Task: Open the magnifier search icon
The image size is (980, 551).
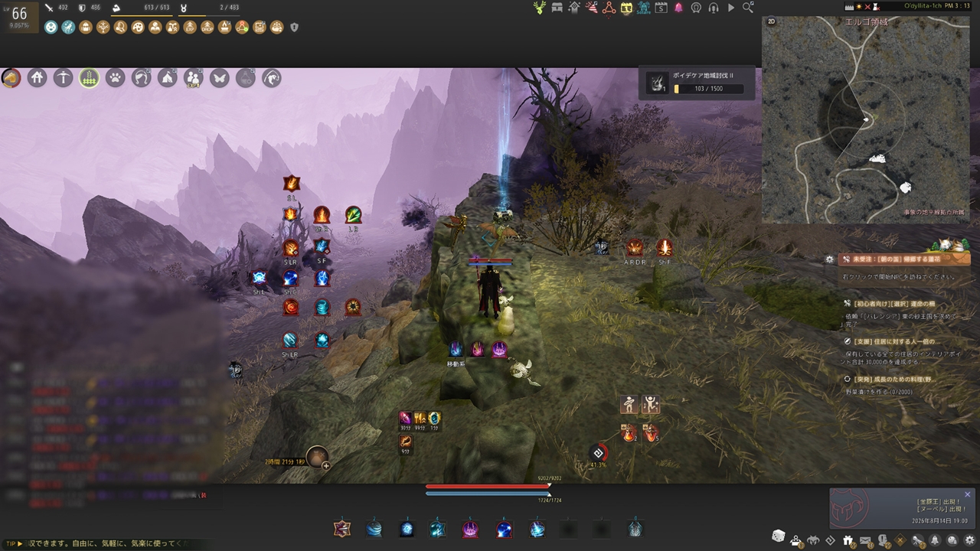Action: click(x=748, y=8)
